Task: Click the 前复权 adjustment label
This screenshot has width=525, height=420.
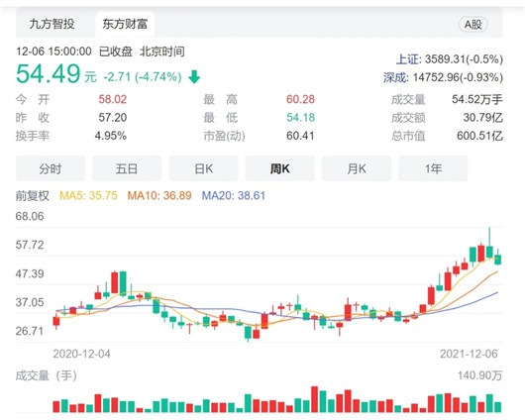Action: point(33,195)
